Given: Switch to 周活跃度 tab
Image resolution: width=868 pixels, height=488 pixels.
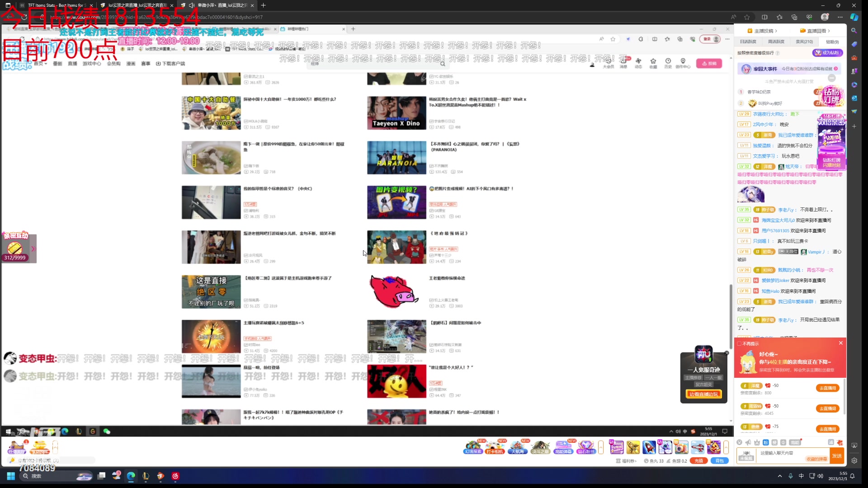Looking at the screenshot, I should 776,42.
